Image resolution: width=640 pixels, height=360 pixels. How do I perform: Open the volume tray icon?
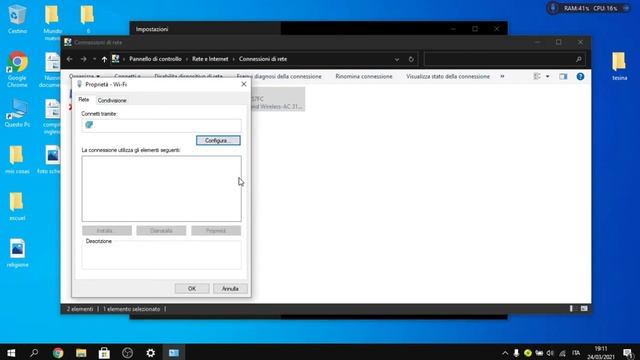550,353
